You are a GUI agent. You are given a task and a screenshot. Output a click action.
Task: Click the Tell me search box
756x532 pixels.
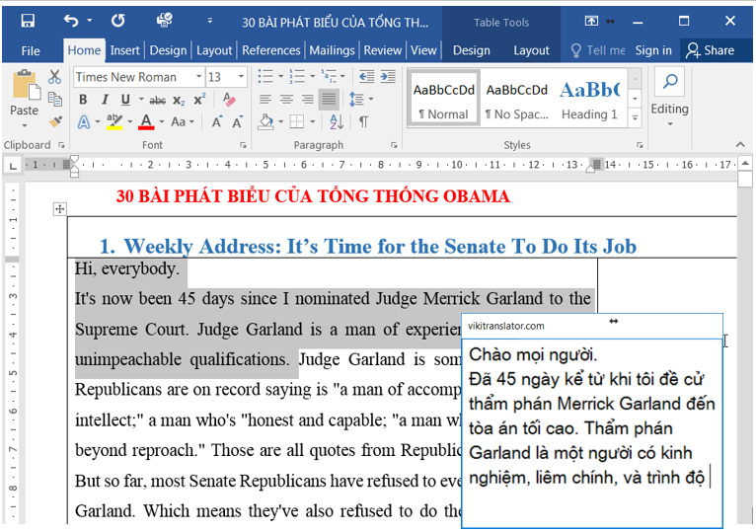pos(598,50)
